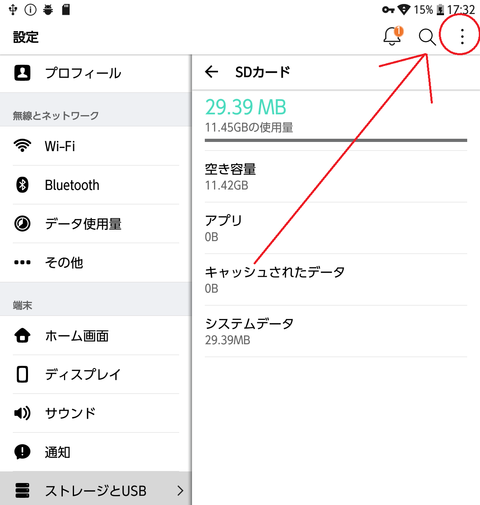Viewport: 480px width, 505px height.
Task: Tap the データ使用量 gauge icon
Action: pos(22,224)
